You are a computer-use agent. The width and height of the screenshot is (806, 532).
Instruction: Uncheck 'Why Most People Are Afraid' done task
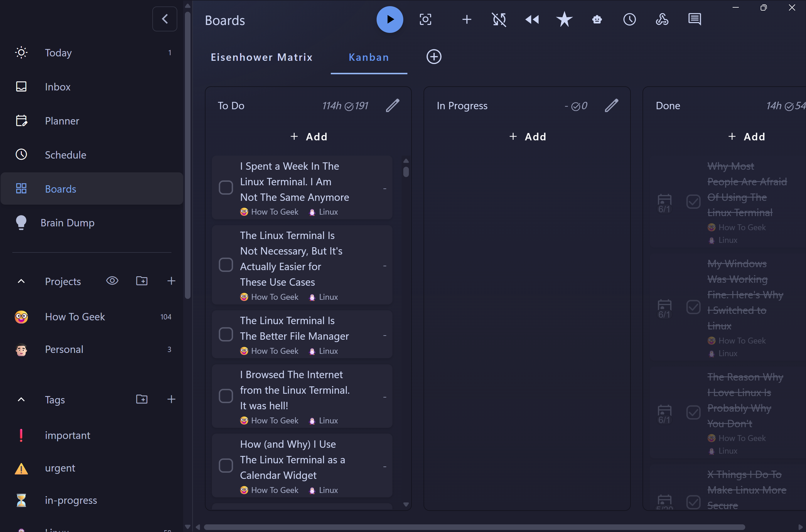coord(693,201)
